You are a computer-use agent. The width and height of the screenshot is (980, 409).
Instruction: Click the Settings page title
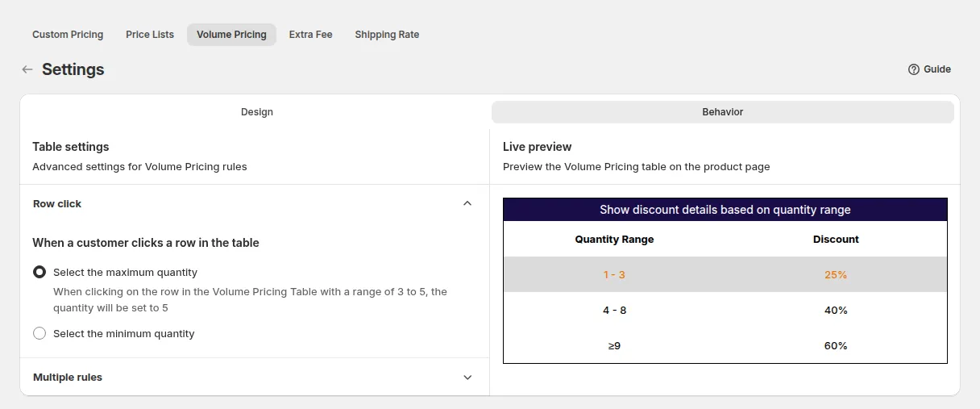73,69
